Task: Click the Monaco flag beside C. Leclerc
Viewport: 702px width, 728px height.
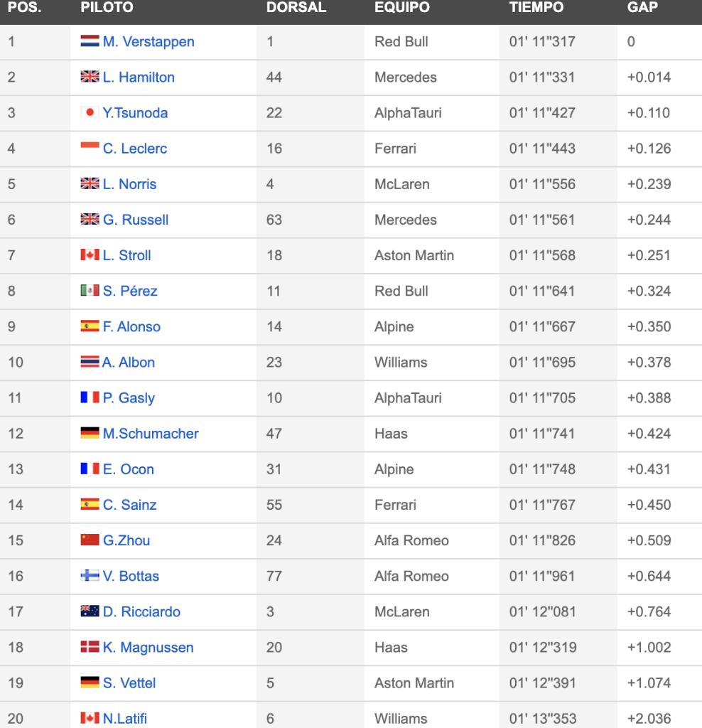Action: click(x=90, y=148)
